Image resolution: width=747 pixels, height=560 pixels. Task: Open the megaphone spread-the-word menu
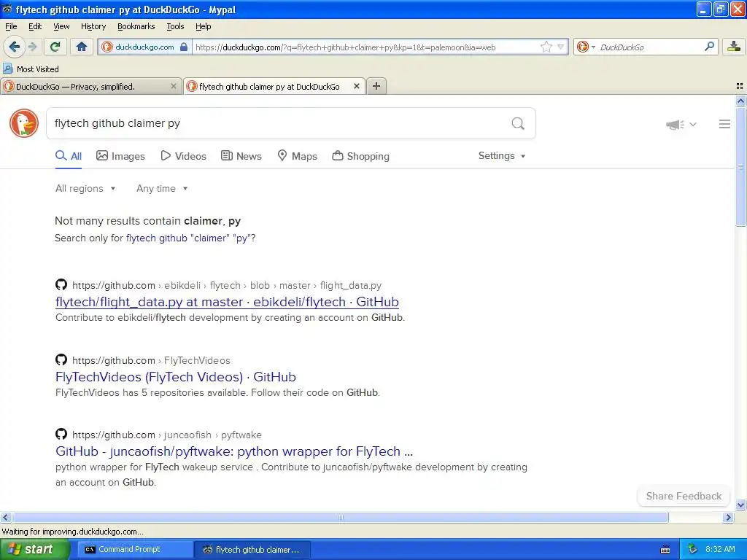pyautogui.click(x=681, y=125)
